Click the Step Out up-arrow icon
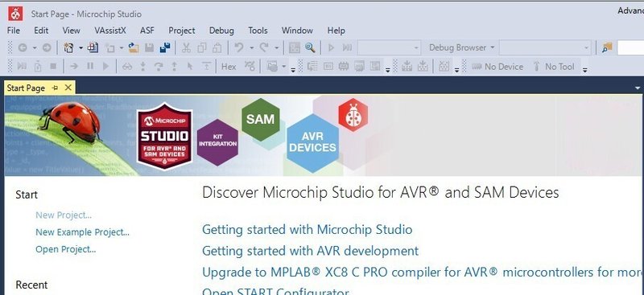Screen dimensions: 644x295 click(x=174, y=66)
